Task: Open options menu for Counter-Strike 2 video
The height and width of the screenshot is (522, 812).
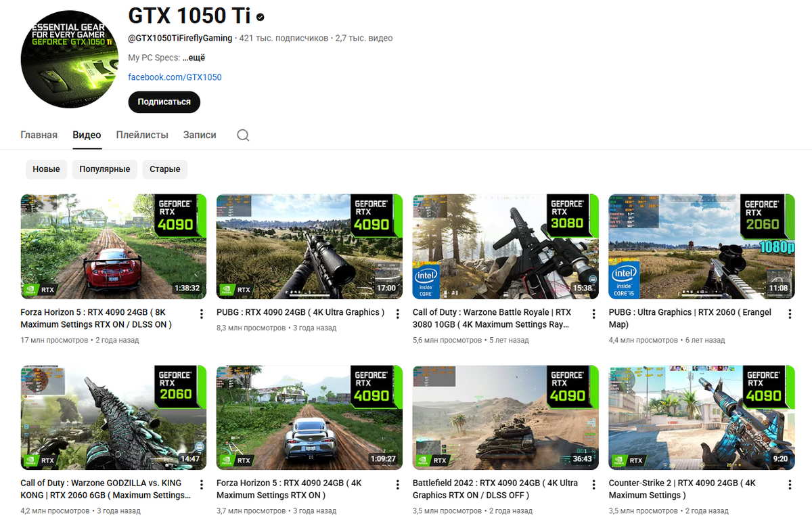Action: pos(790,485)
